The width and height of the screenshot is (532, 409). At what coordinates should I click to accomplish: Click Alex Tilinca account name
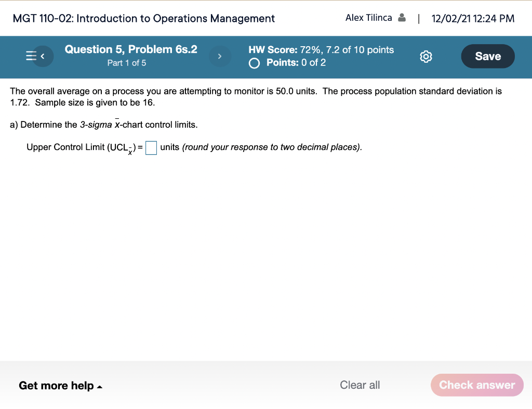(370, 17)
